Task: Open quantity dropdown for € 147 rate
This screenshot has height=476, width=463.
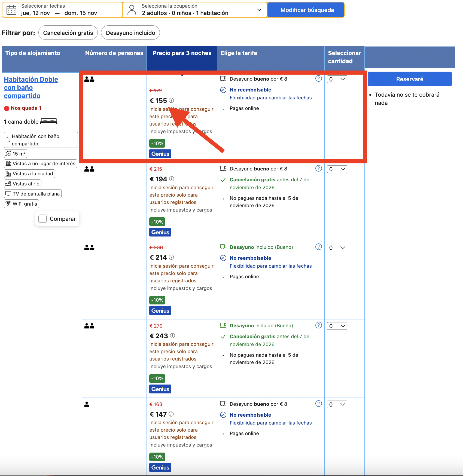Action: pos(337,404)
